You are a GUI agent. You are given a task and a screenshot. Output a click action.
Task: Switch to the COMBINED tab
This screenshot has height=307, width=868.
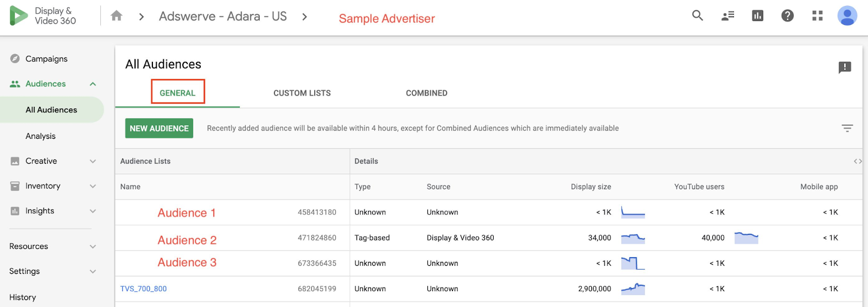coord(426,93)
